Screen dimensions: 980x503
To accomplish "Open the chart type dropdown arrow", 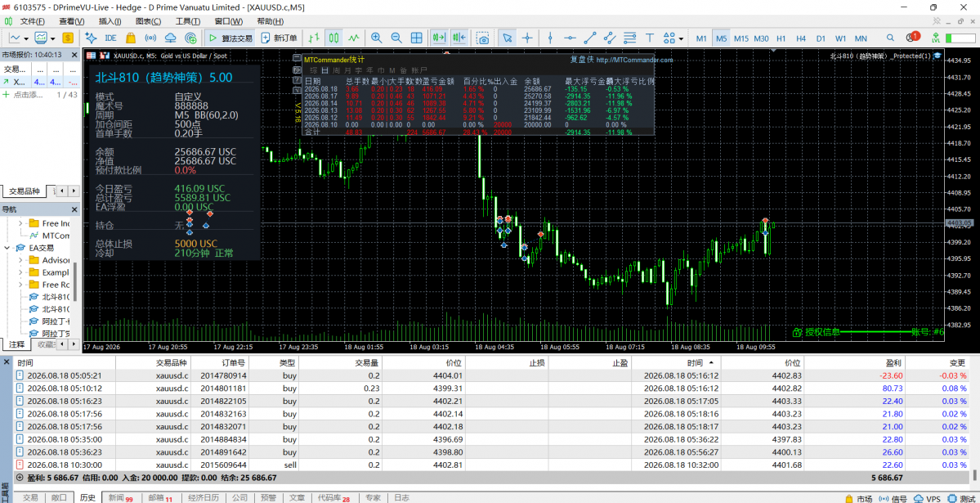I will tap(25, 38).
